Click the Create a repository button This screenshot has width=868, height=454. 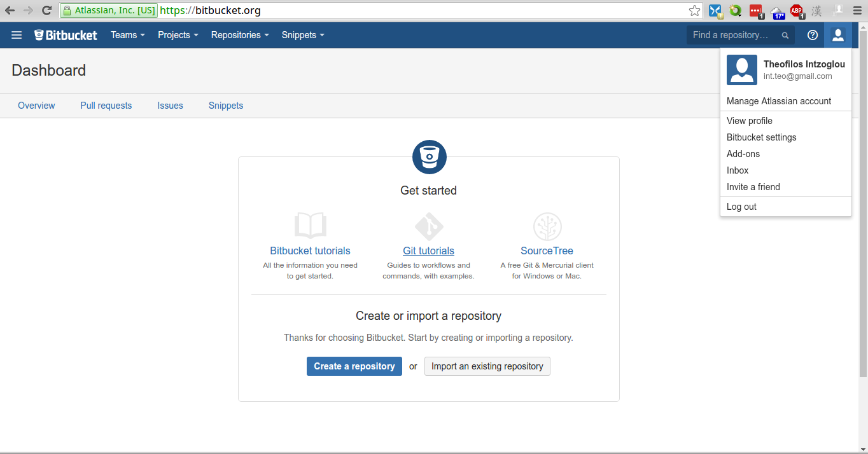coord(354,366)
